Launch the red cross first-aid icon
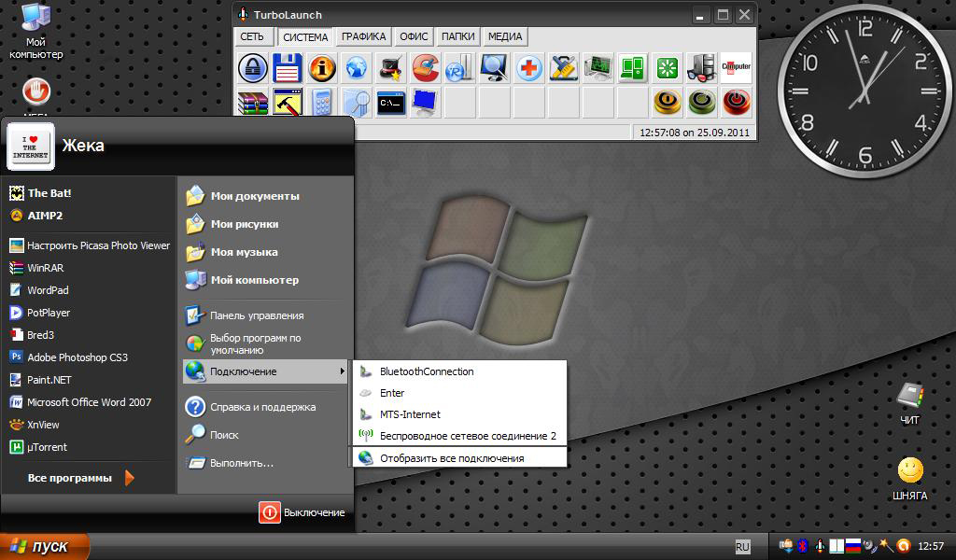Screen dimensions: 956x560 coord(529,67)
